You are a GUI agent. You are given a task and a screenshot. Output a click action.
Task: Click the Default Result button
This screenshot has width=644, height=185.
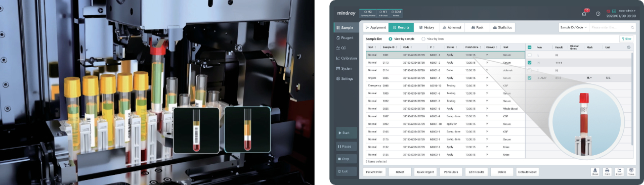point(528,172)
